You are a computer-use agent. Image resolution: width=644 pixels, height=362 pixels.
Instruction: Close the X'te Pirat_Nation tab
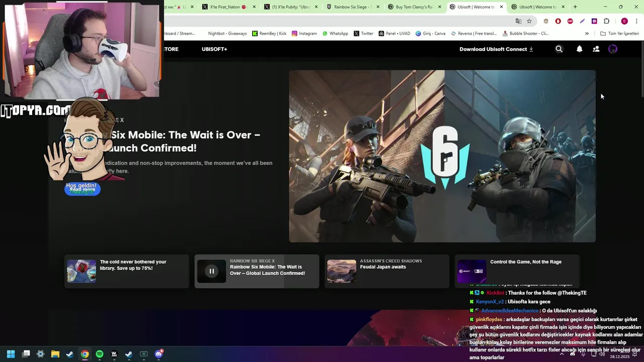click(x=254, y=7)
